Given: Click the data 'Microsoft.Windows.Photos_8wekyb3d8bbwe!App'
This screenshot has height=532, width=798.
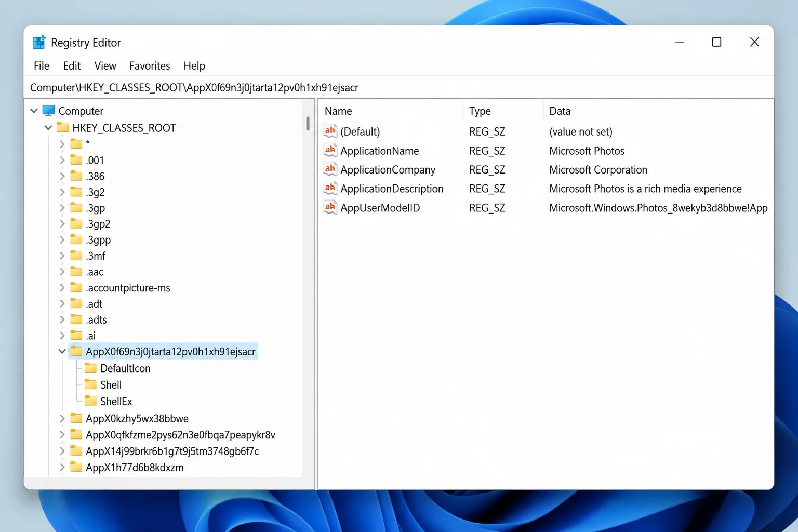Looking at the screenshot, I should 658,208.
